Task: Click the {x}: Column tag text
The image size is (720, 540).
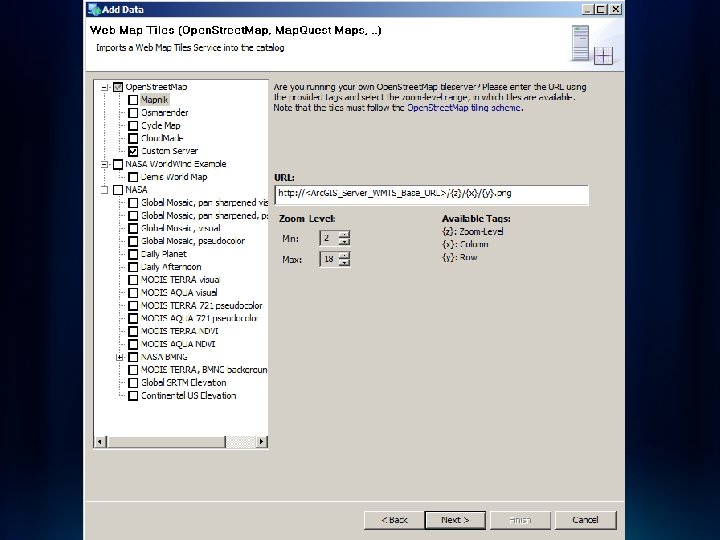Action: 465,244
